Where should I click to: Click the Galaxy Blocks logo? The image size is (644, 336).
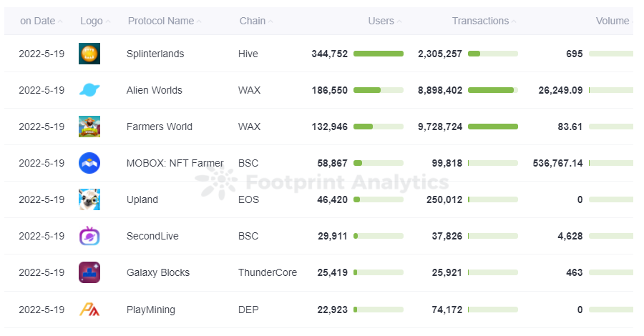pyautogui.click(x=89, y=272)
